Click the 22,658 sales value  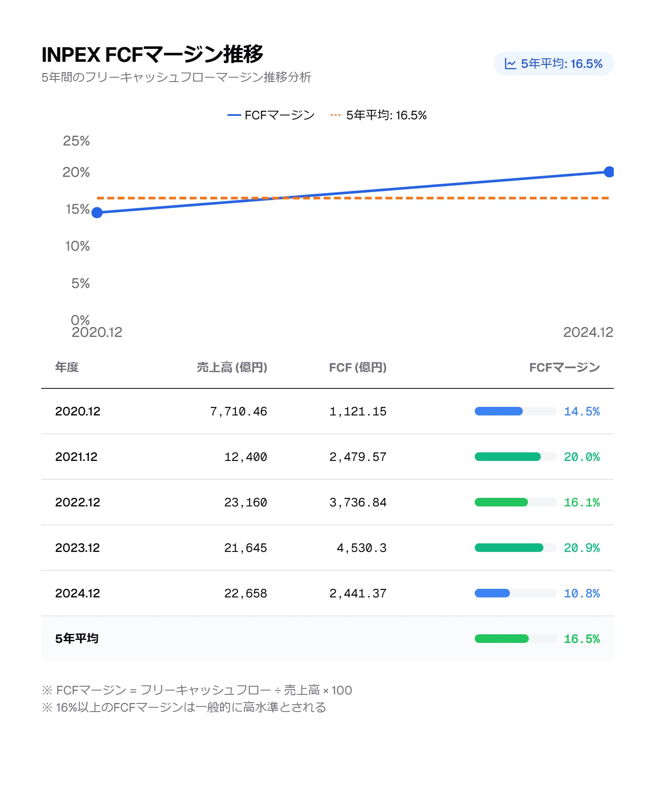point(246,594)
